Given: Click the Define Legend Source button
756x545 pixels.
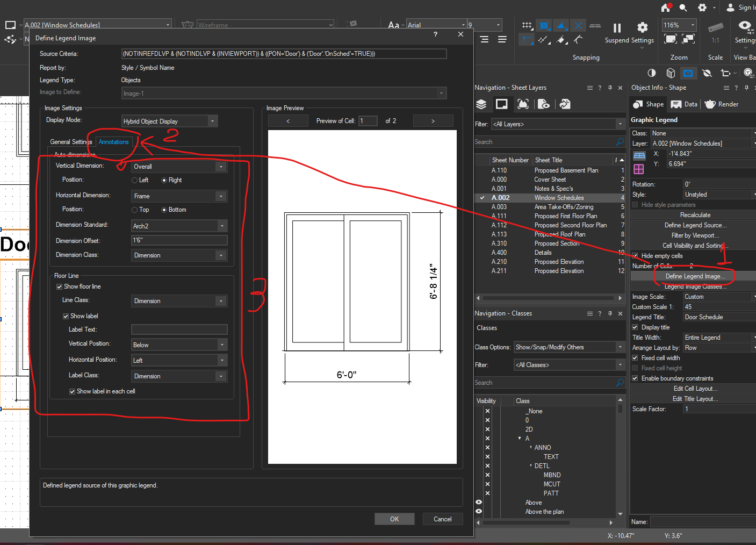Looking at the screenshot, I should [695, 225].
